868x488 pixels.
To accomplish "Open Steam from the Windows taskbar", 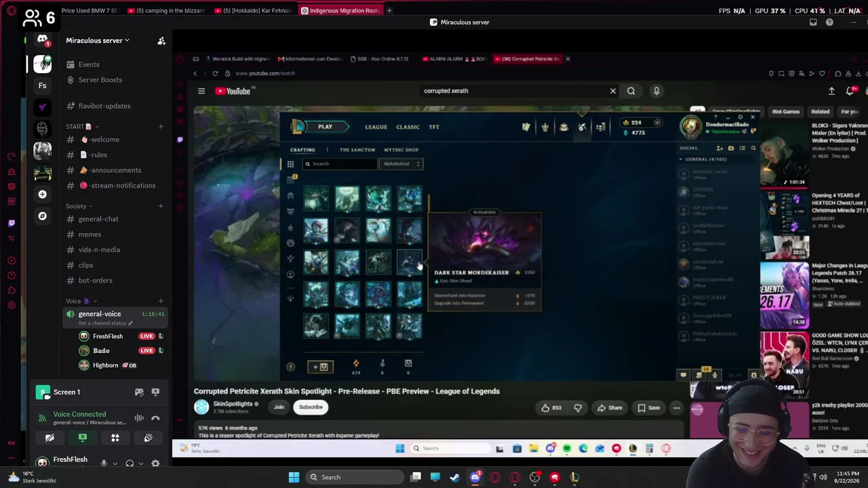I will tap(454, 477).
